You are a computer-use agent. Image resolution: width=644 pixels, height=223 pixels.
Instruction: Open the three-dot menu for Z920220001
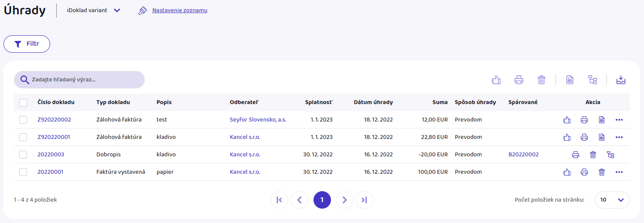tap(619, 137)
